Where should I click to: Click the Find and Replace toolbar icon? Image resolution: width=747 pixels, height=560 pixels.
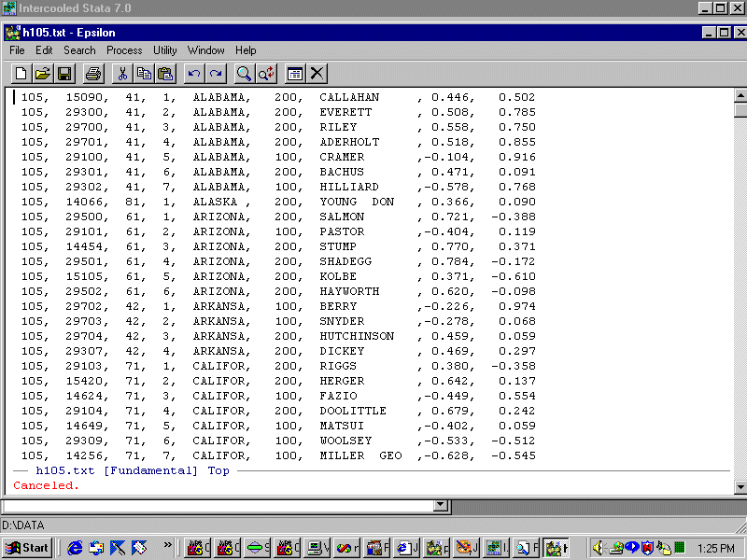[266, 74]
